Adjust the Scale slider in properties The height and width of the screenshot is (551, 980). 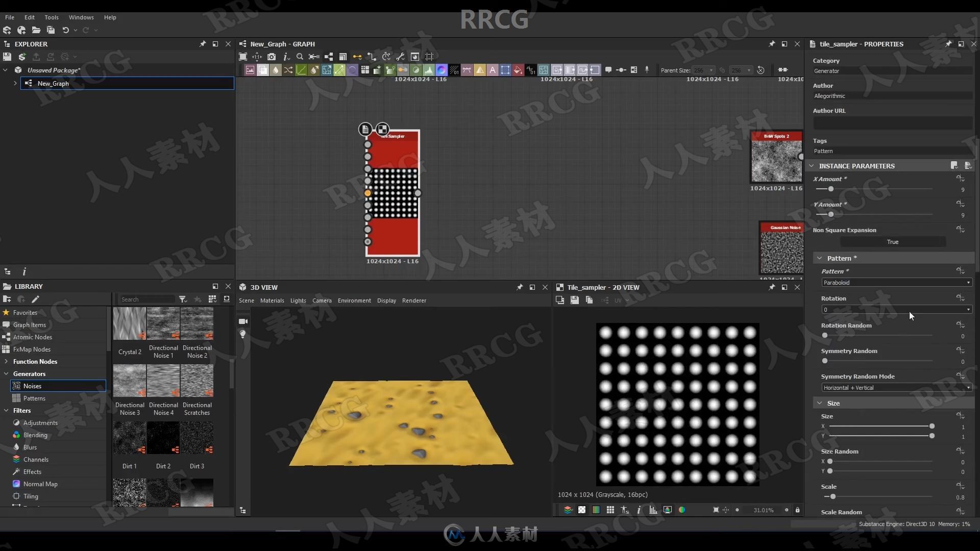point(832,496)
